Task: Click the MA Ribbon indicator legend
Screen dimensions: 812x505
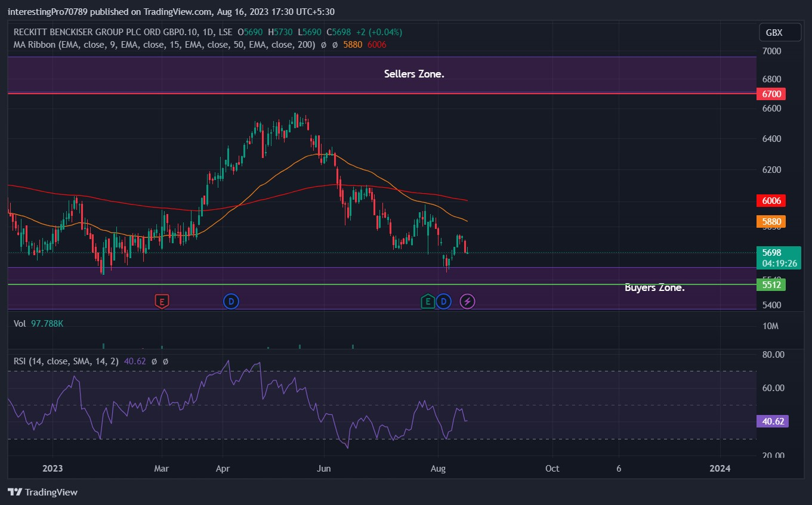Action: 165,44
